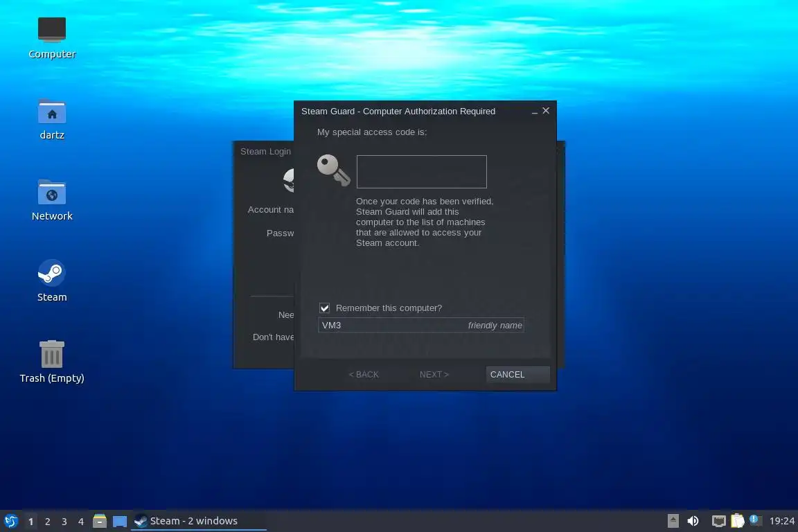
Task: Switch to workspace 1
Action: [x=30, y=522]
